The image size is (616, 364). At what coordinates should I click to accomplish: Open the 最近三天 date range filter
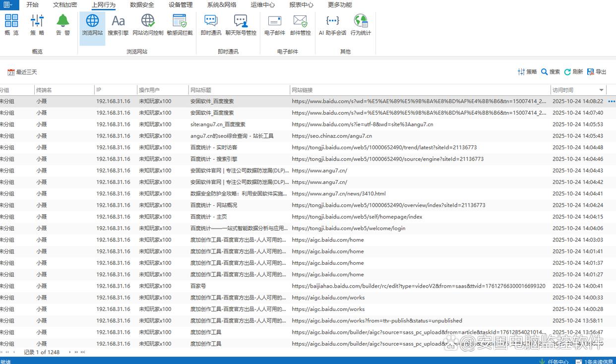pyautogui.click(x=22, y=72)
